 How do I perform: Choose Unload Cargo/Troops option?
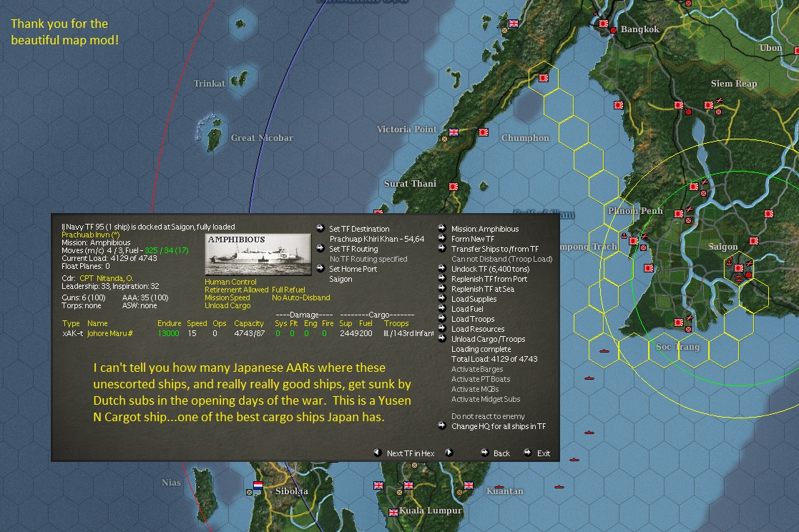pyautogui.click(x=488, y=339)
